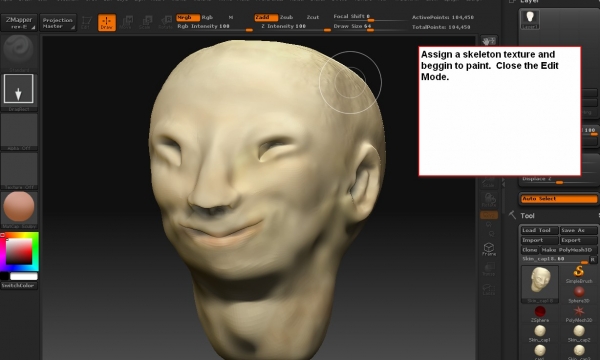Image resolution: width=600 pixels, height=360 pixels.
Task: Select the Rotate tool icon
Action: click(166, 23)
